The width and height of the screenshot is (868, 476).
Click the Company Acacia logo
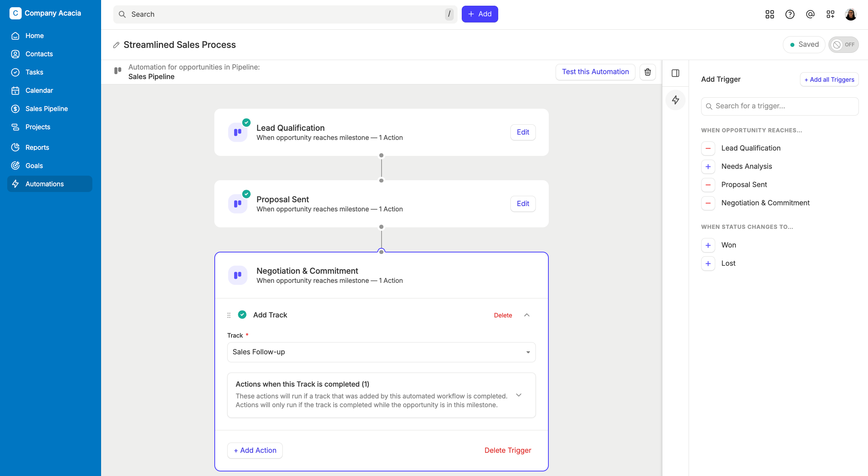(15, 13)
